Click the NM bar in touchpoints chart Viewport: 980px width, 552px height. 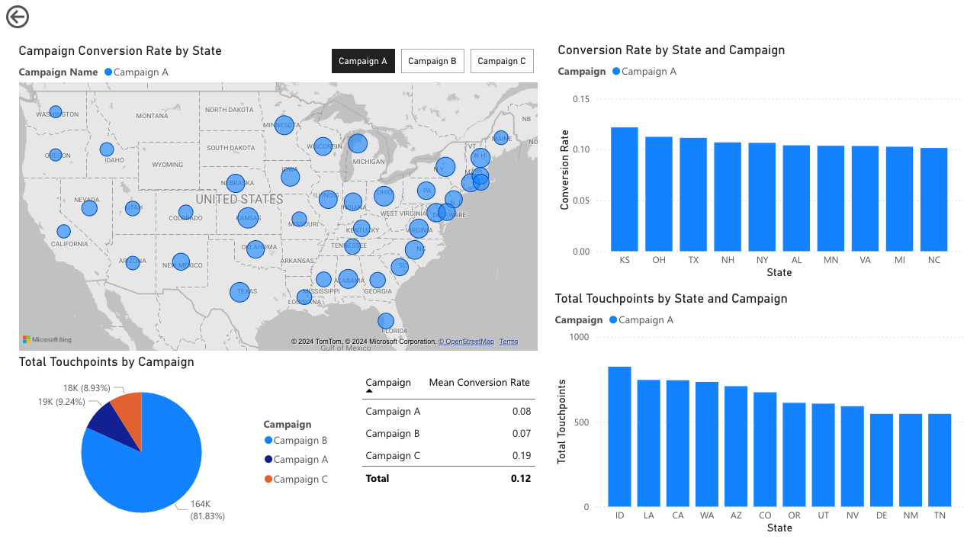[x=911, y=461]
